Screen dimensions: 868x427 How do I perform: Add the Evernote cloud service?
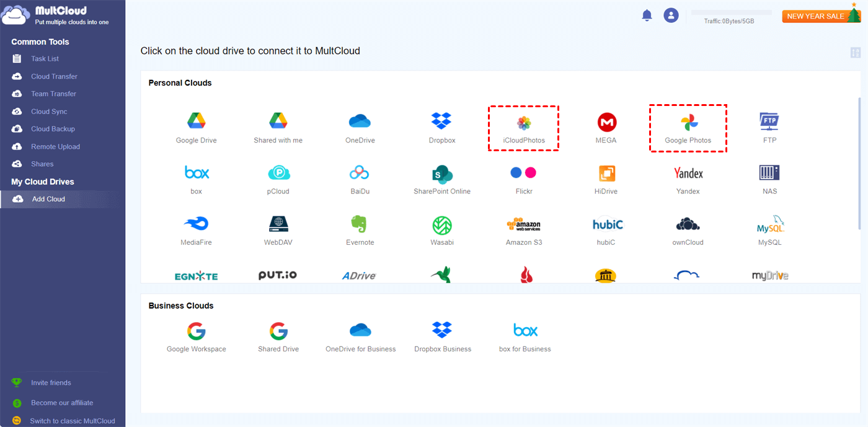[360, 231]
